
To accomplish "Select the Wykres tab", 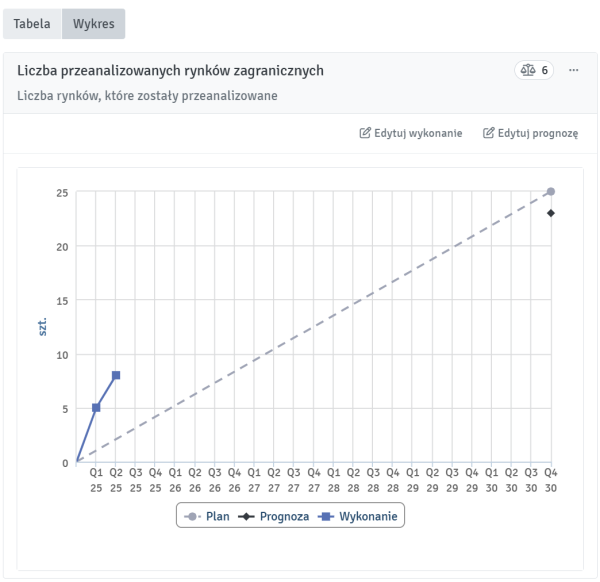I will (93, 24).
